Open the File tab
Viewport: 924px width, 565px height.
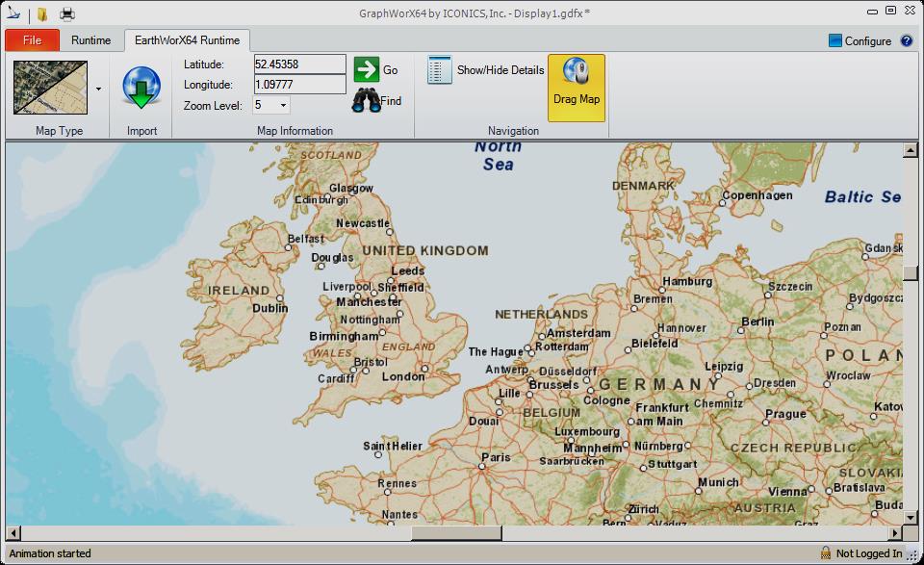pos(33,40)
